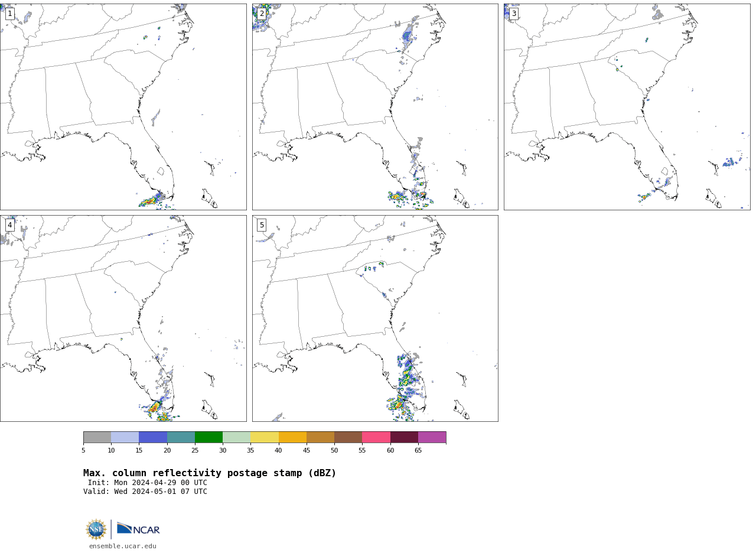
Task: Click the pink 55-60 dBZ swatch
Action: (376, 437)
